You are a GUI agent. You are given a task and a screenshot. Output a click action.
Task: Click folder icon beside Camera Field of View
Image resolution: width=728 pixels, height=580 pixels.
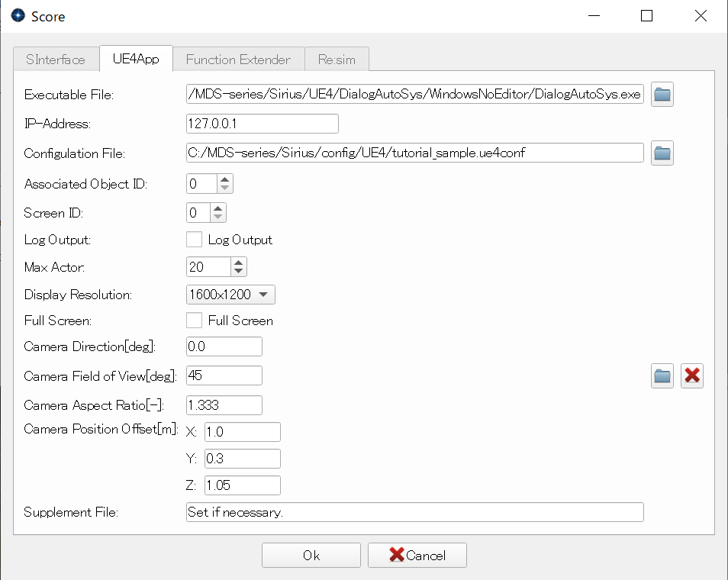click(x=662, y=375)
